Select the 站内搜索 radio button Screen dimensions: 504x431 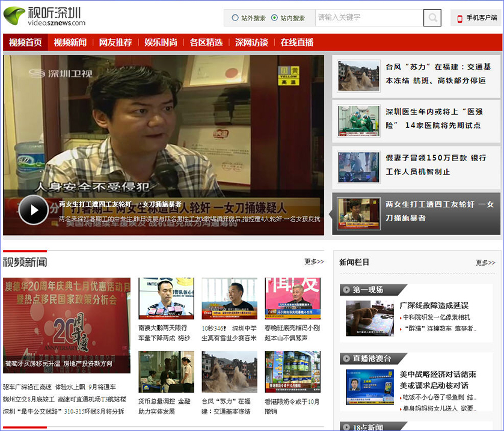point(274,18)
